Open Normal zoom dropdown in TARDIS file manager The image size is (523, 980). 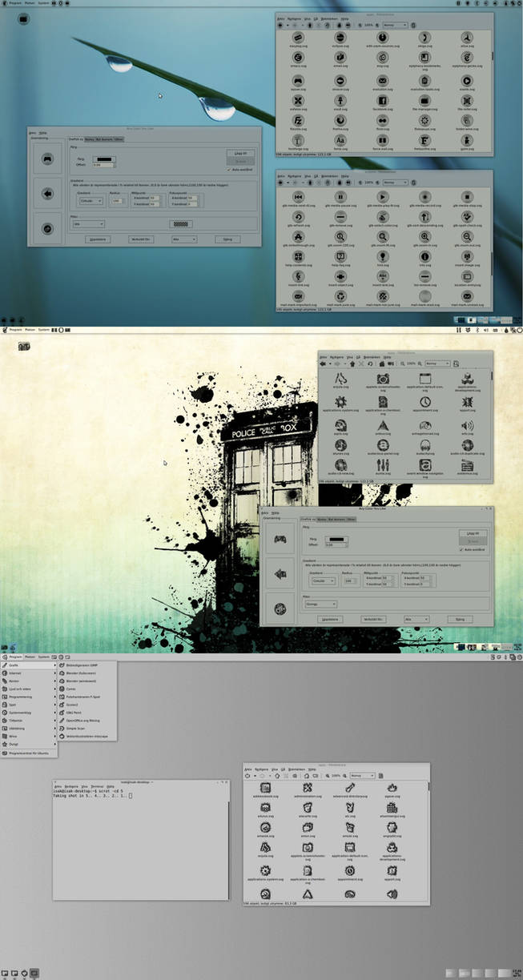[437, 363]
